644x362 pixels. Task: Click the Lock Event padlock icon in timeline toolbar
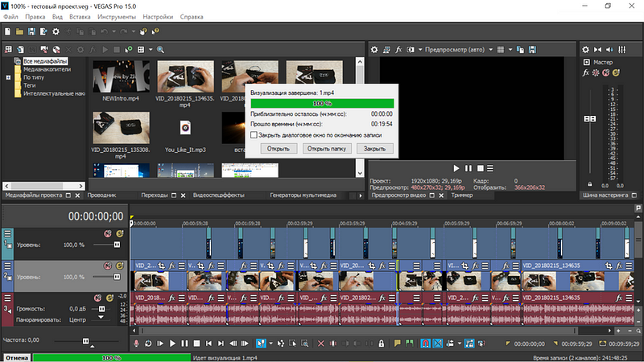pos(381,343)
